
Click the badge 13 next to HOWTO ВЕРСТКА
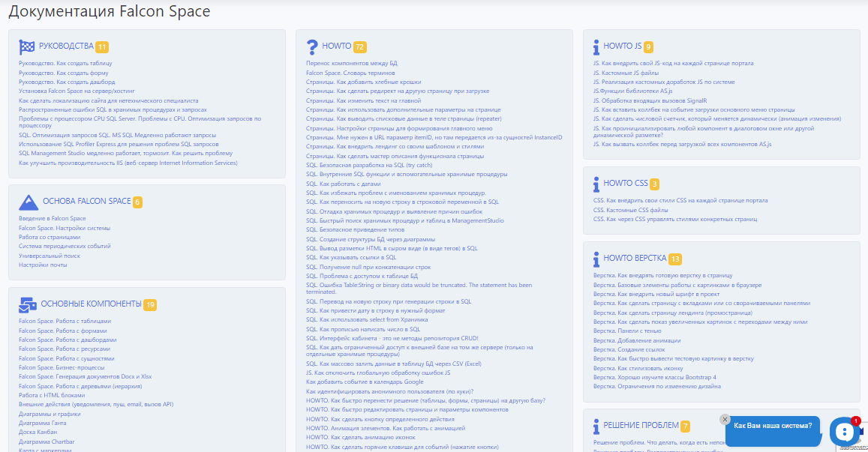(x=674, y=259)
